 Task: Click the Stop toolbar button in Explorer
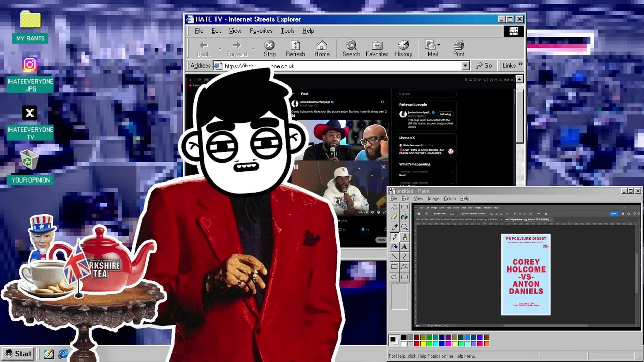point(270,49)
